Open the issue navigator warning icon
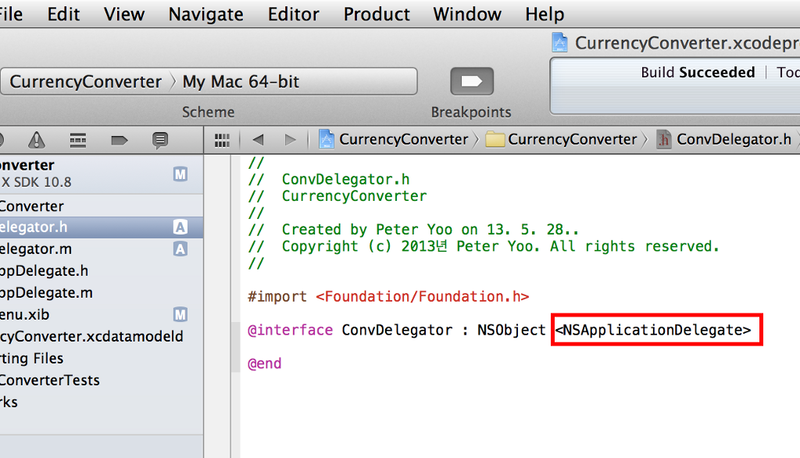This screenshot has height=458, width=800. pos(37,139)
